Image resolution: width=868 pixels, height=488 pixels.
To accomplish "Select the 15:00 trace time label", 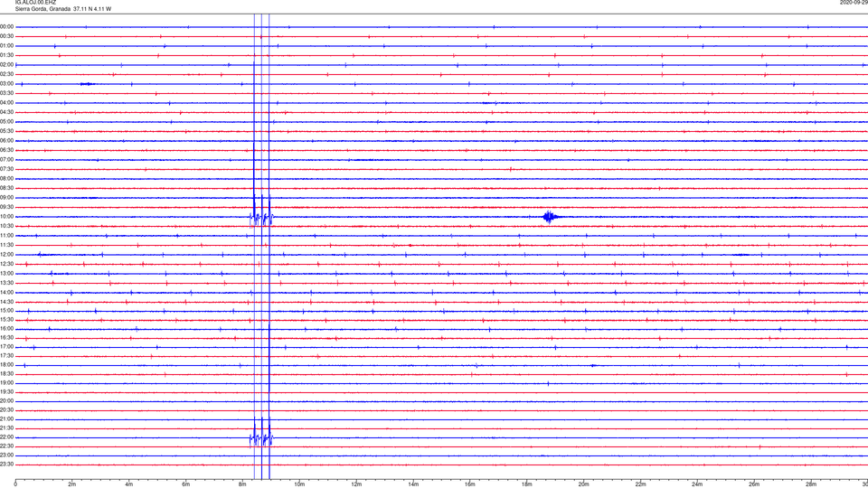I will [6, 310].
